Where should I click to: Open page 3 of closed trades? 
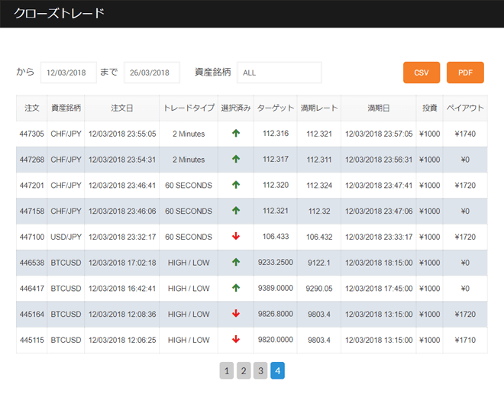pyautogui.click(x=260, y=371)
